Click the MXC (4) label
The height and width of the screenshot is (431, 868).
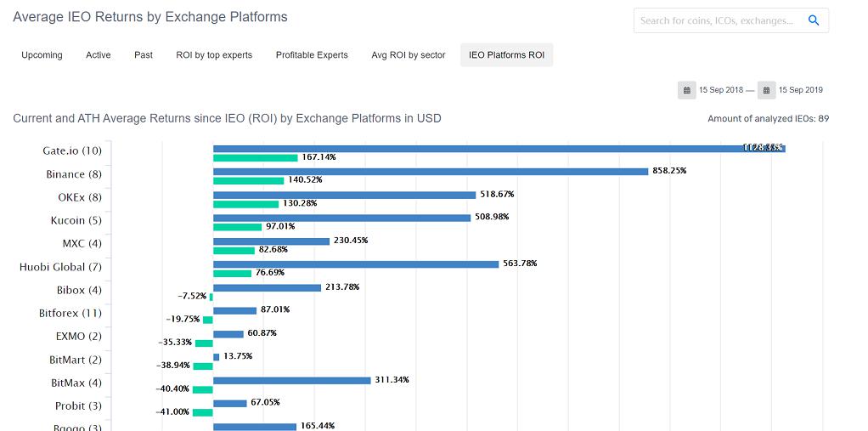coord(82,244)
